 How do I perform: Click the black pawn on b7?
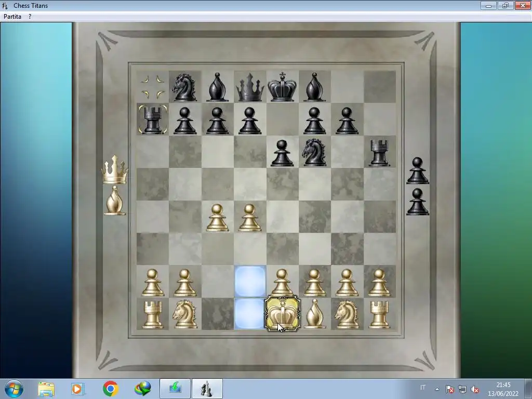point(185,121)
